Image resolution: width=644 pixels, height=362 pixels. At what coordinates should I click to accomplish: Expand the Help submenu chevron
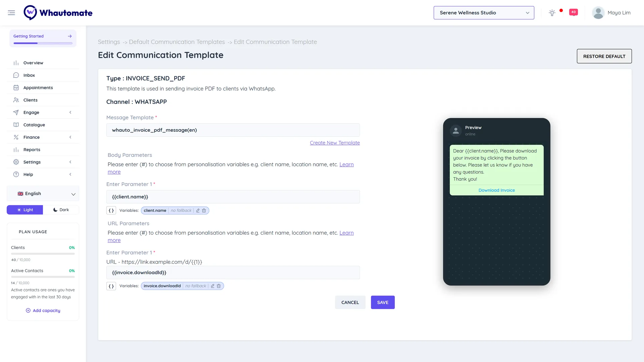click(70, 175)
